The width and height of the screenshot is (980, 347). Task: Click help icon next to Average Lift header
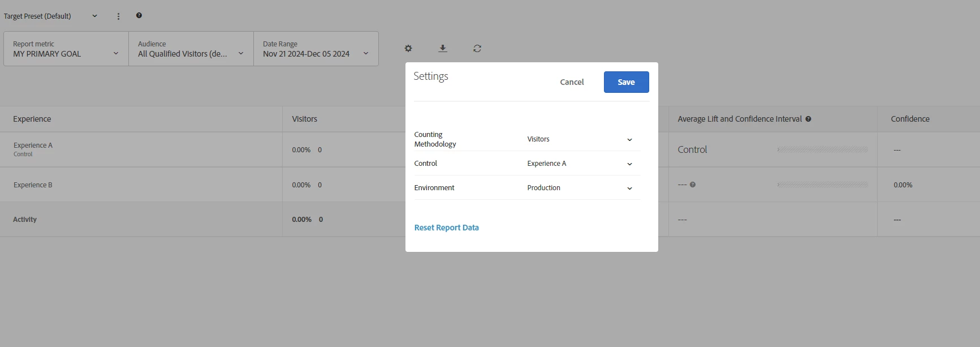coord(808,119)
